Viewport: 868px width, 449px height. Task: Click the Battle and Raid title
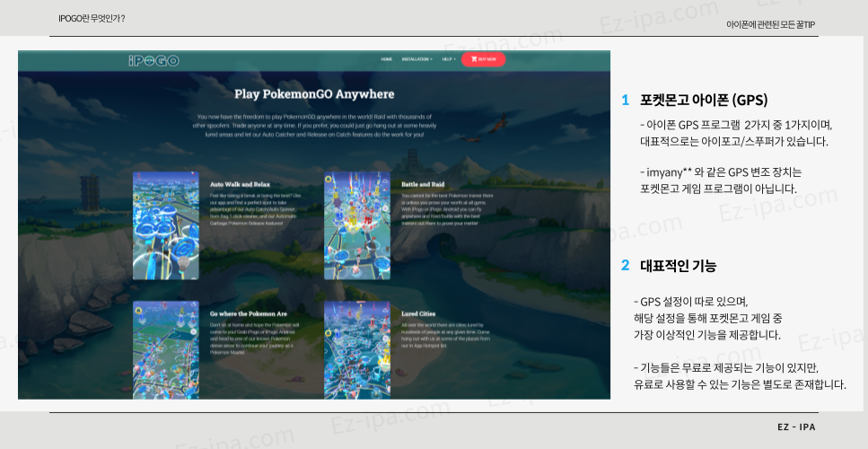pos(423,184)
